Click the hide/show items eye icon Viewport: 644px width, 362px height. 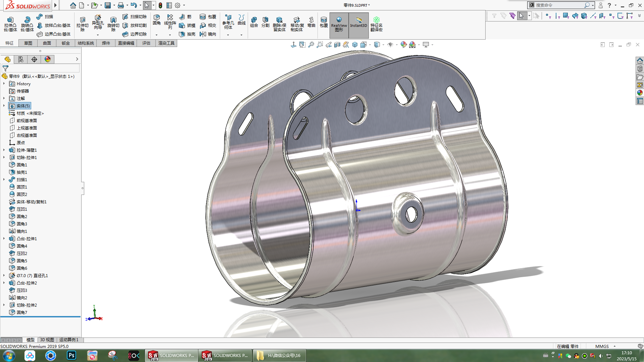(390, 45)
